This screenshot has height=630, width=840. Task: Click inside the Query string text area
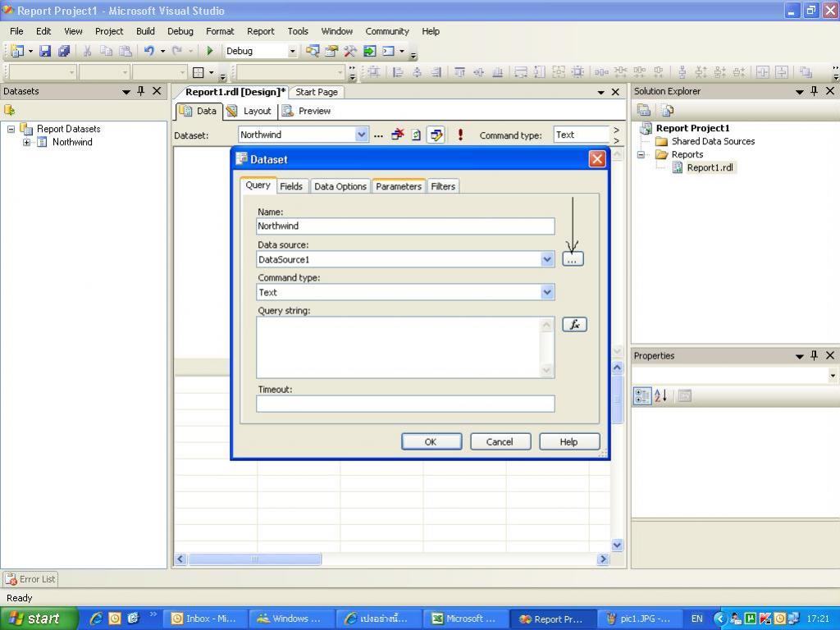pos(399,347)
